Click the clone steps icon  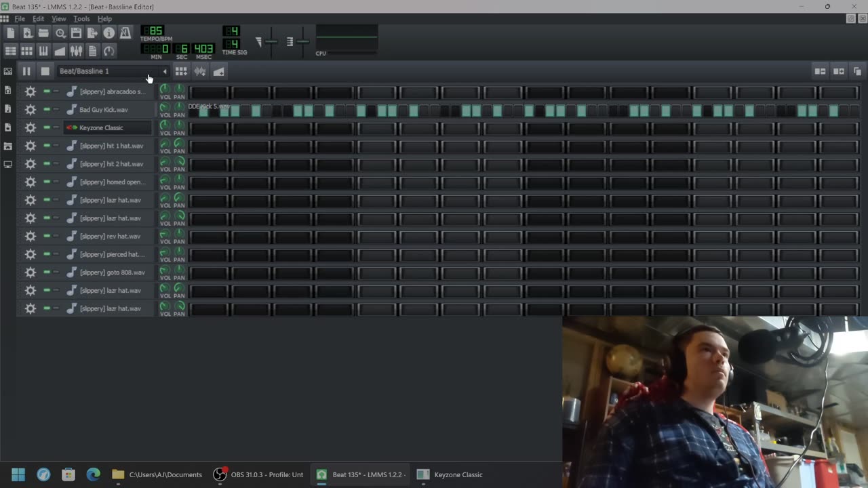click(x=857, y=71)
